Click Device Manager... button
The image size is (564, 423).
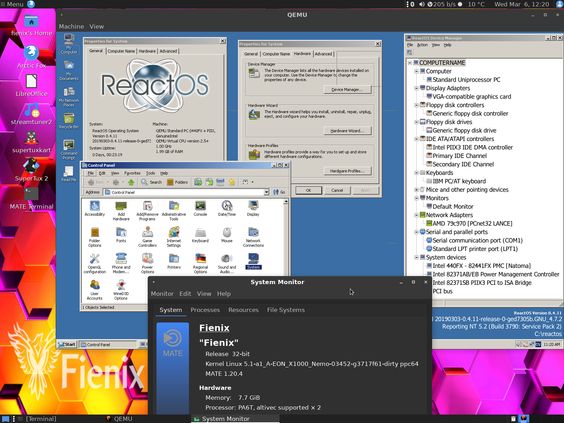347,90
